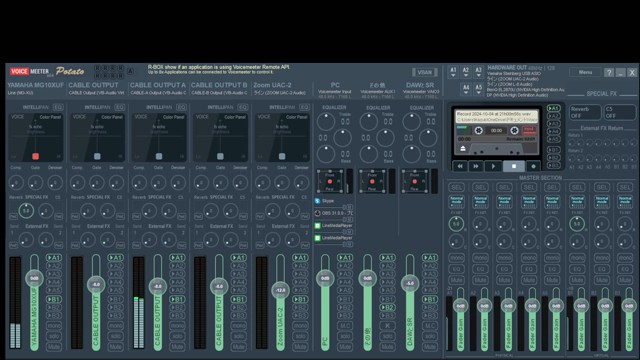Click the YAMAHA MG10XUF fader at 0dB
Screen dimensions: 640x360
(x=34, y=278)
